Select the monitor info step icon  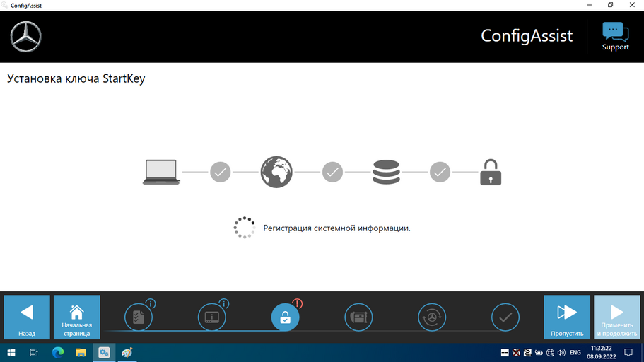[x=212, y=317]
